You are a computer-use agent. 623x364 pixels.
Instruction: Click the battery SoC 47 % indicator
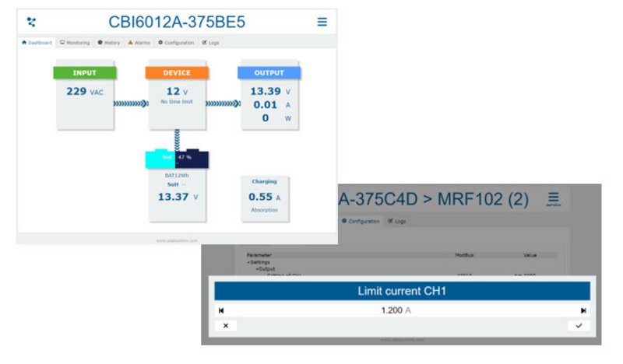[x=177, y=159]
